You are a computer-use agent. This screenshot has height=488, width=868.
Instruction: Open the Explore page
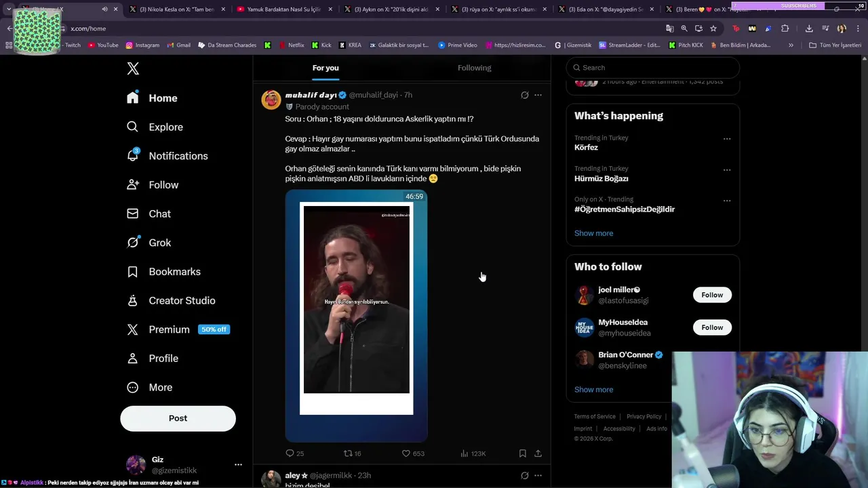pos(155,127)
